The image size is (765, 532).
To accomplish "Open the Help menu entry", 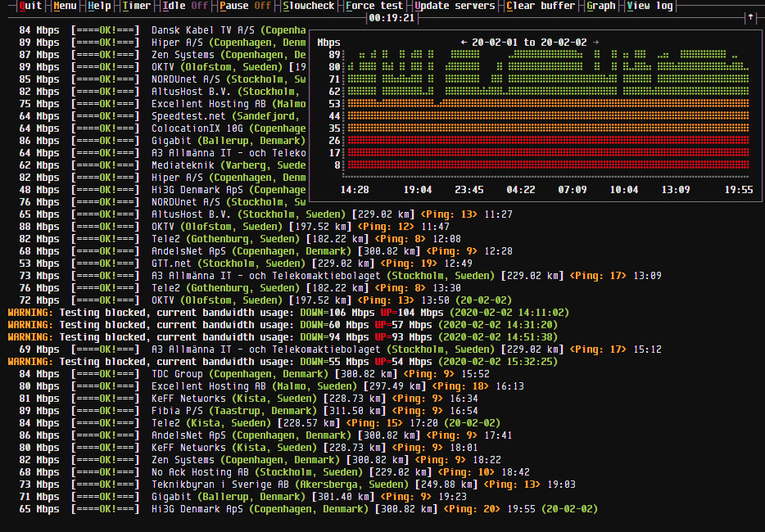I will 100,6.
